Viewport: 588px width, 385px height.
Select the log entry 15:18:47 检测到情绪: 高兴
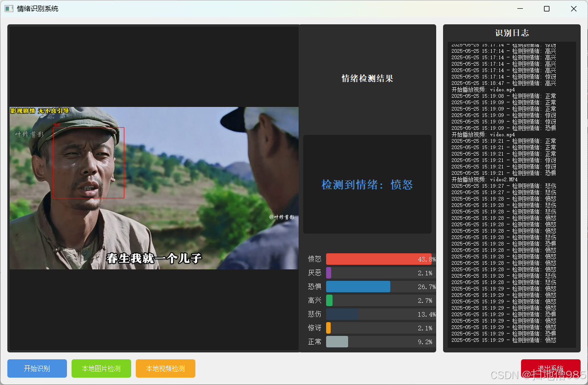point(504,83)
